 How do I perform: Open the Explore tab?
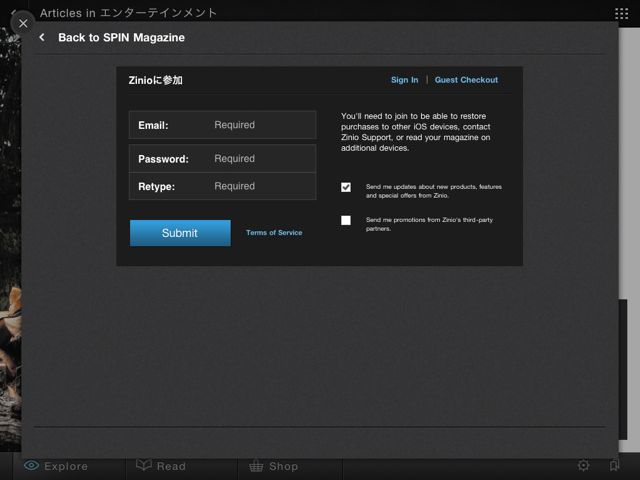click(56, 466)
